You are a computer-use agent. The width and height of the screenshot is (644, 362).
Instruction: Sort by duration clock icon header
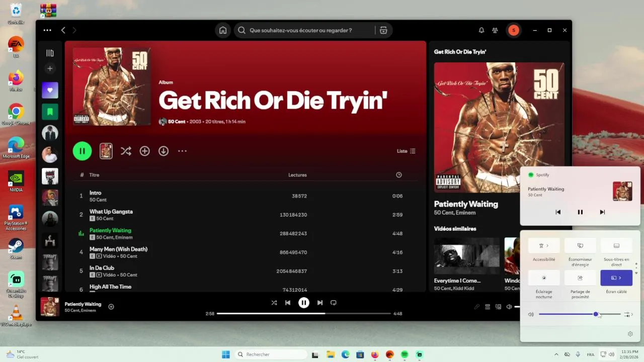coord(399,175)
